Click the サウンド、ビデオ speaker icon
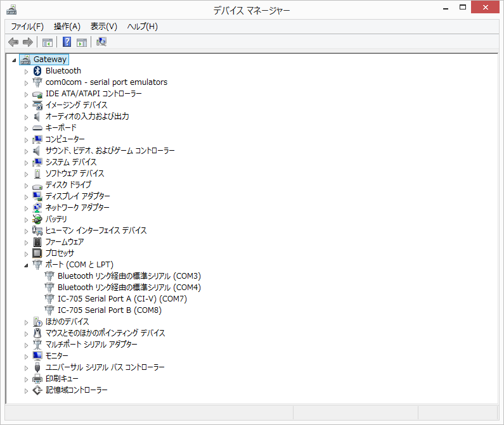 click(37, 151)
